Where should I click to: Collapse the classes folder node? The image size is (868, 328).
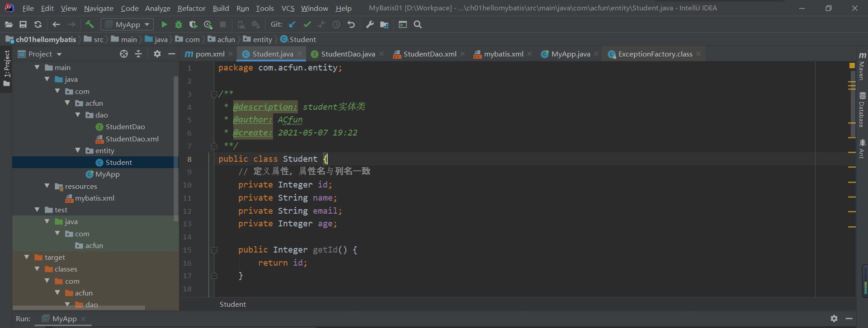coord(38,269)
